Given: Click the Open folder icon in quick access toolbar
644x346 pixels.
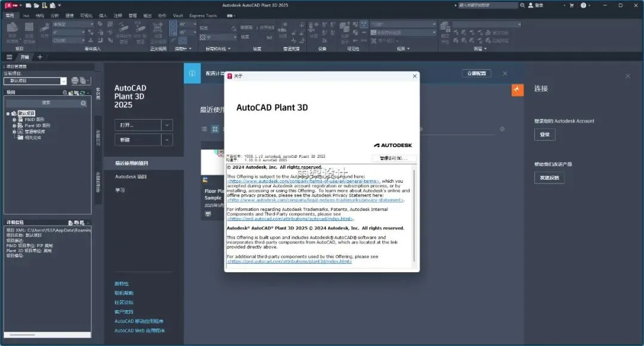Looking at the screenshot, I should pos(36,5).
